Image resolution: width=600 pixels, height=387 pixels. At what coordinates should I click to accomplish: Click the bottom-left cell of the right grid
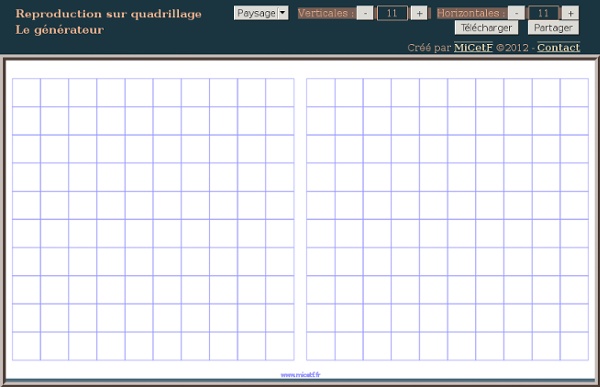pyautogui.click(x=321, y=346)
